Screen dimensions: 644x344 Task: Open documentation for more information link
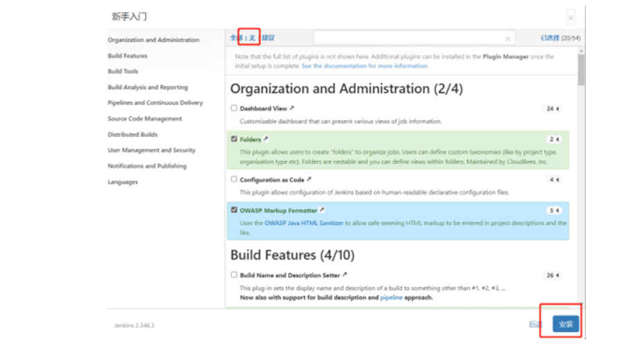(x=365, y=66)
